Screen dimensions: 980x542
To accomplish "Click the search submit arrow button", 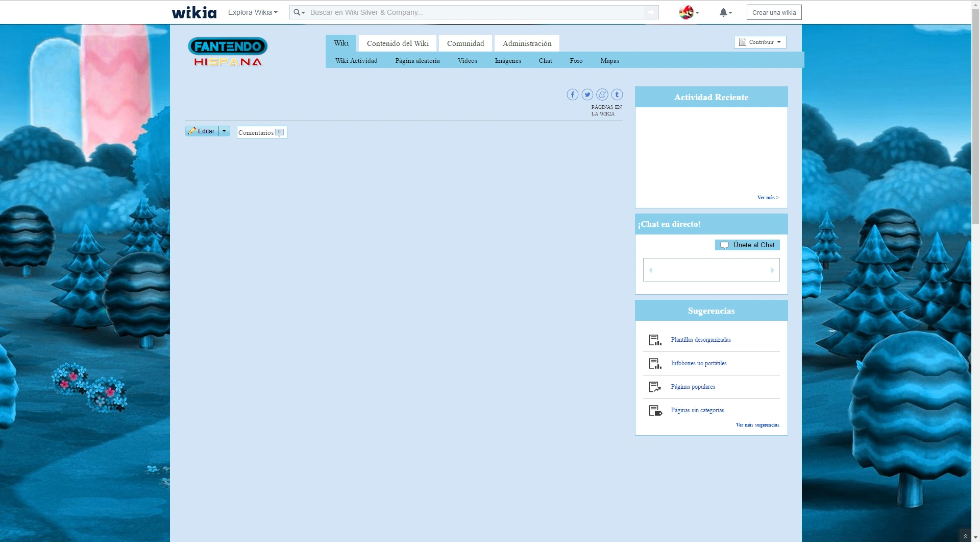I will (x=651, y=12).
